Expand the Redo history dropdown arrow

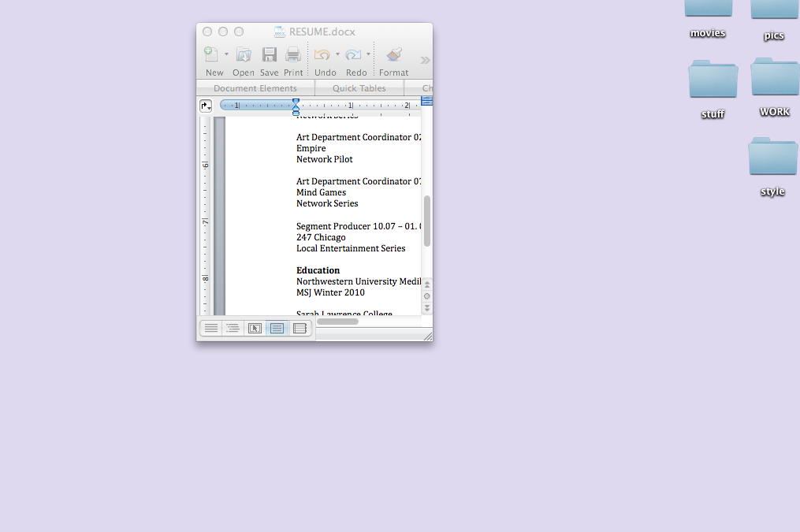pyautogui.click(x=368, y=54)
